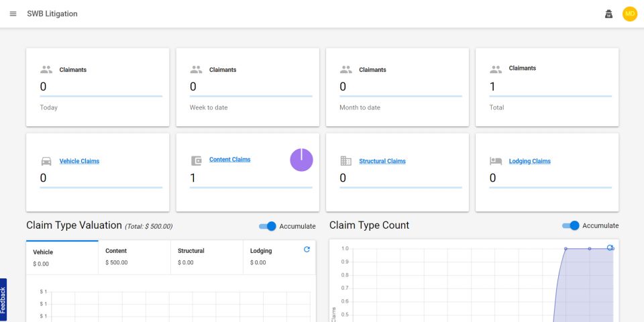Click the Claim Type Count heading

click(x=369, y=225)
